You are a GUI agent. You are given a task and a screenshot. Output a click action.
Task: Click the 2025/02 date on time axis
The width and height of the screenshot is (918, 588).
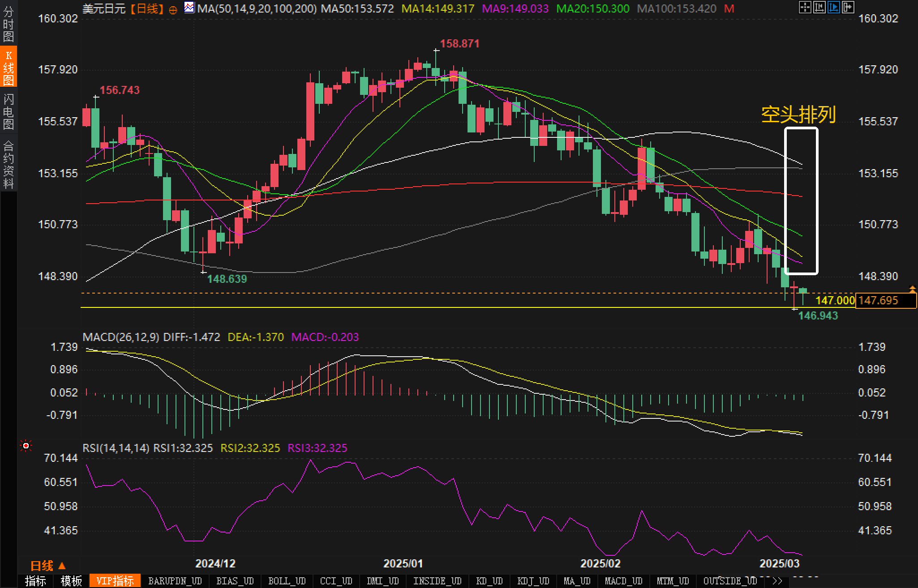(x=601, y=563)
